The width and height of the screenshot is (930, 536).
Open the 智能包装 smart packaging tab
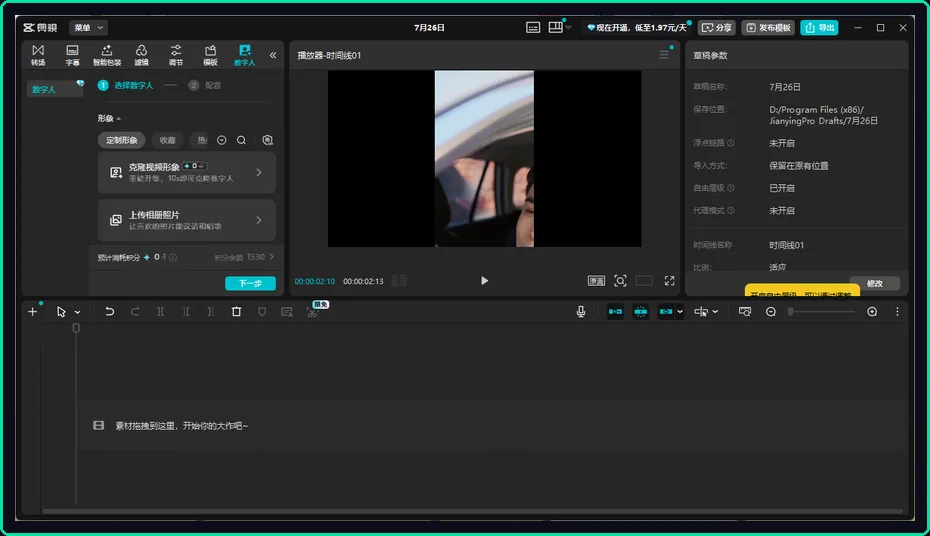[x=107, y=55]
